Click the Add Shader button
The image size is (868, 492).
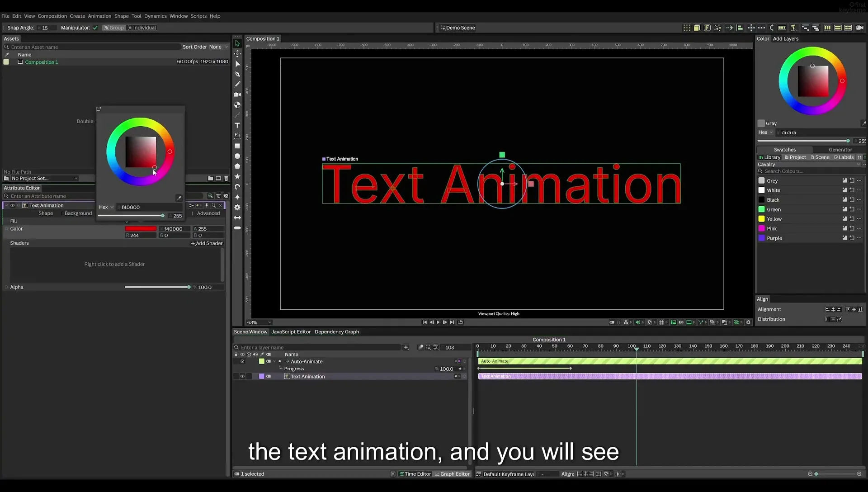[207, 243]
